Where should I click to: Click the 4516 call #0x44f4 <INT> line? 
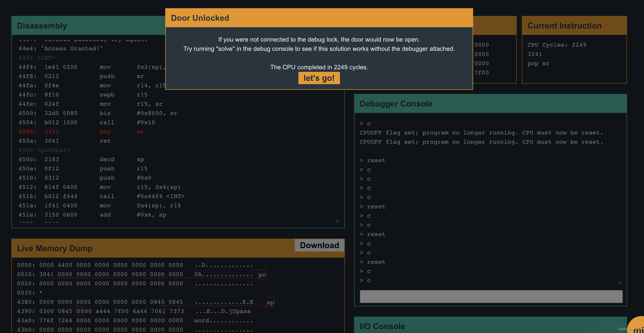[x=102, y=196]
